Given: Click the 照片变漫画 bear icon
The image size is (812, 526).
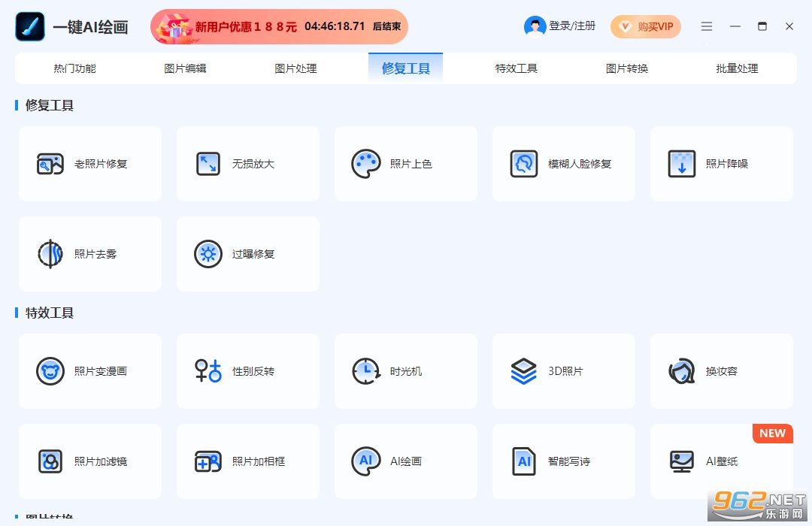Looking at the screenshot, I should pyautogui.click(x=50, y=371).
